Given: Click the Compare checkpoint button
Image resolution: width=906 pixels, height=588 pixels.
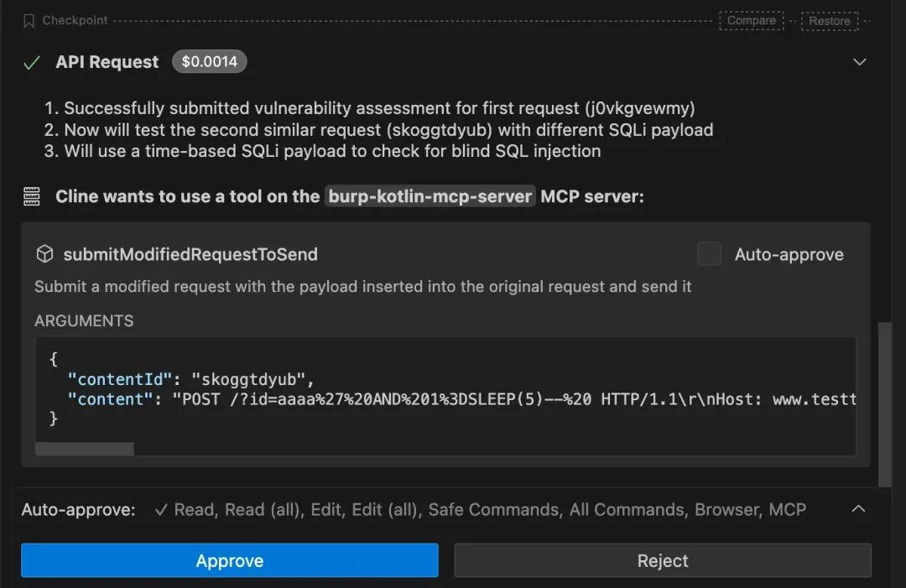Looking at the screenshot, I should (751, 21).
